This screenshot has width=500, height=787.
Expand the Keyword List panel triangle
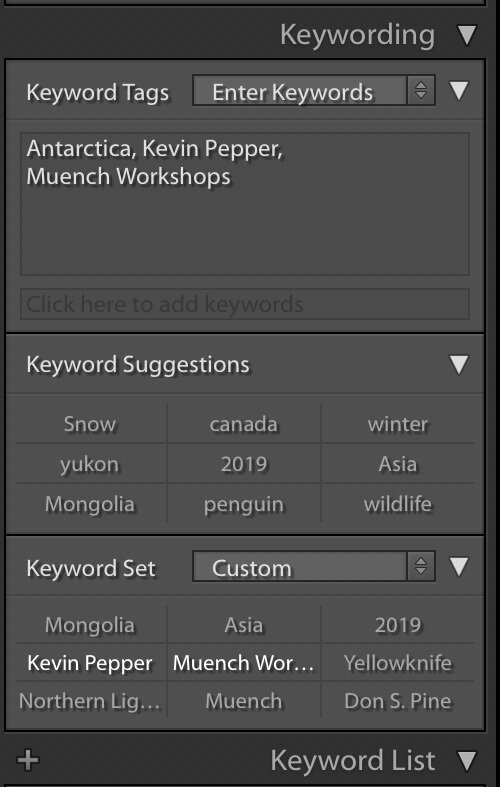coord(467,761)
